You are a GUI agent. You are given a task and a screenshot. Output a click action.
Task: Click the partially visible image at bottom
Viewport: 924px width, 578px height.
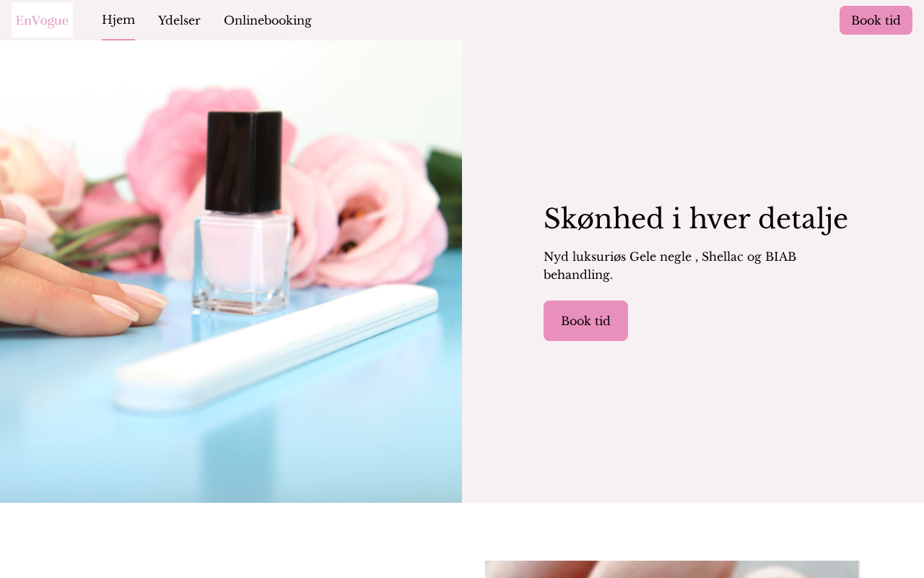pyautogui.click(x=672, y=569)
